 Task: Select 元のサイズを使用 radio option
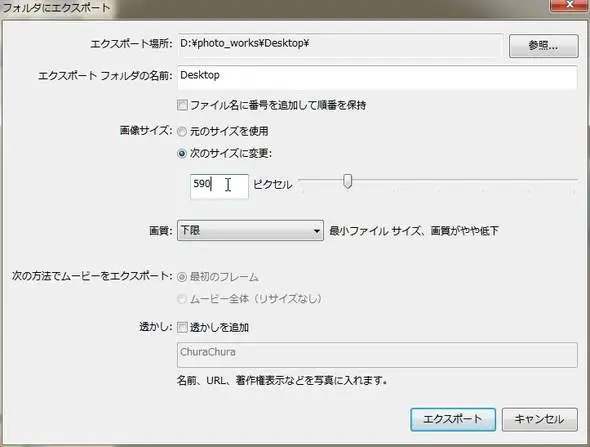[x=182, y=131]
